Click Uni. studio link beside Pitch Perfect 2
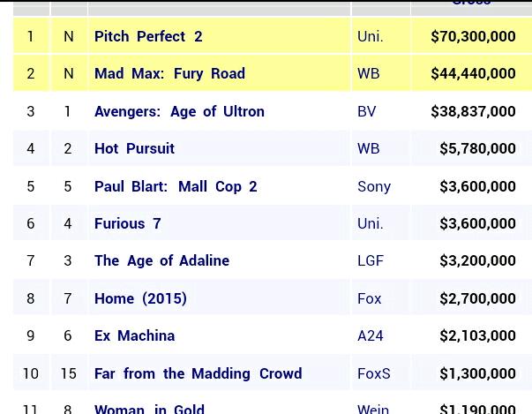This screenshot has height=414, width=532. click(x=371, y=36)
